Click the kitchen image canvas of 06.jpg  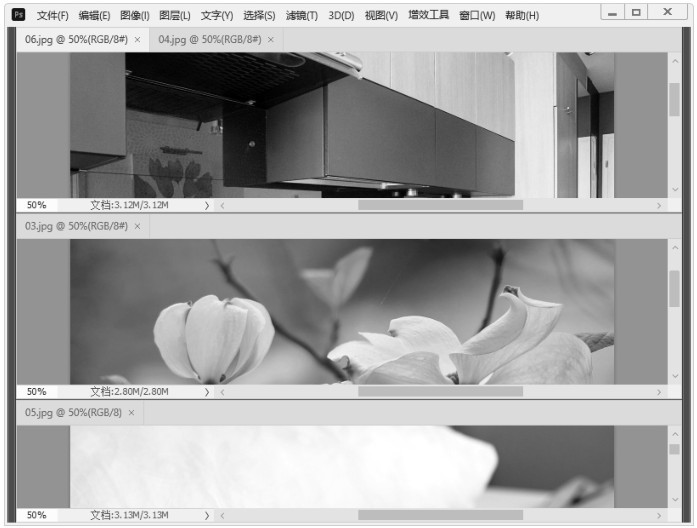coord(342,125)
